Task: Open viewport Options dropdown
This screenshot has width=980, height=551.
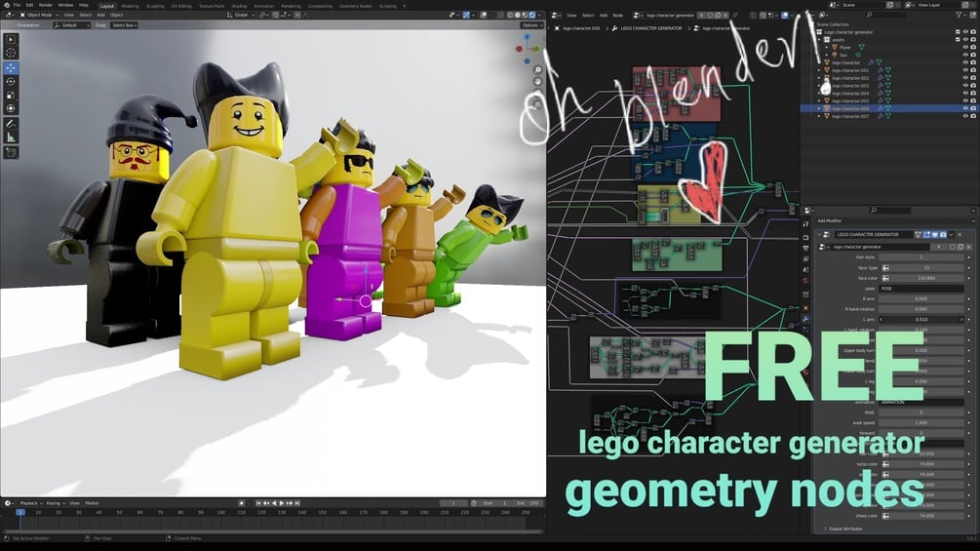Action: click(x=531, y=25)
